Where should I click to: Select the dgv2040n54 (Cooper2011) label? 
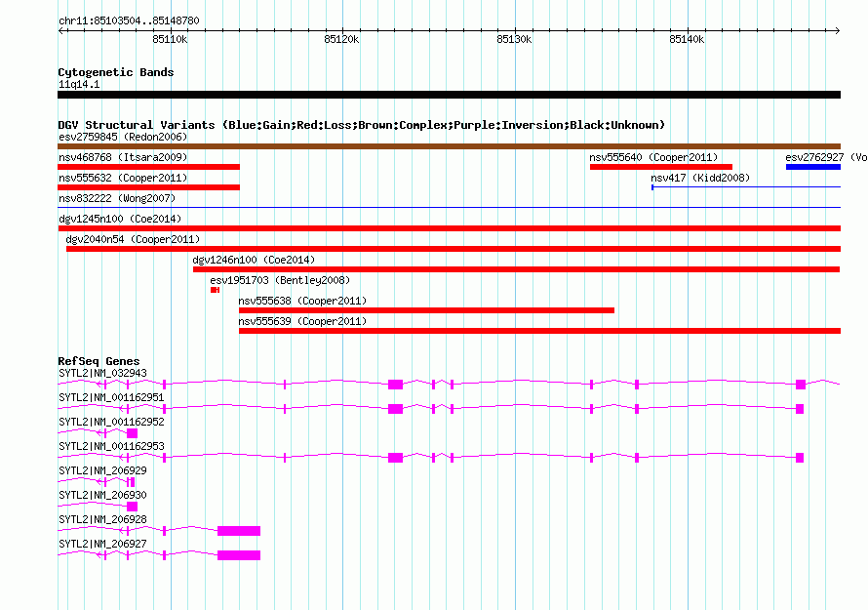133,239
